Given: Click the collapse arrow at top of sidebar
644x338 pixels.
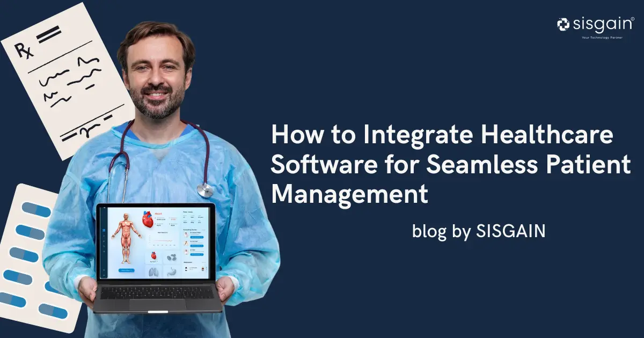Looking at the screenshot, I should pos(104,207).
